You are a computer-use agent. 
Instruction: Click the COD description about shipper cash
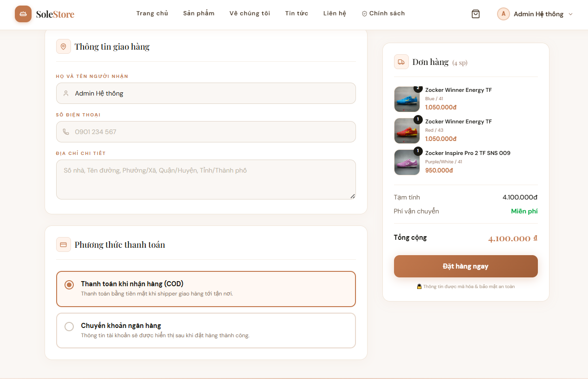(157, 294)
